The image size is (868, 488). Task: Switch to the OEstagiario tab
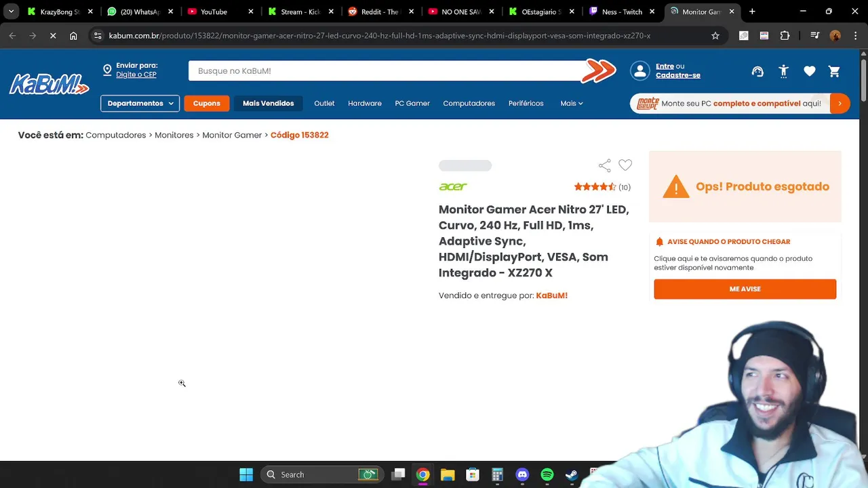[x=542, y=12]
